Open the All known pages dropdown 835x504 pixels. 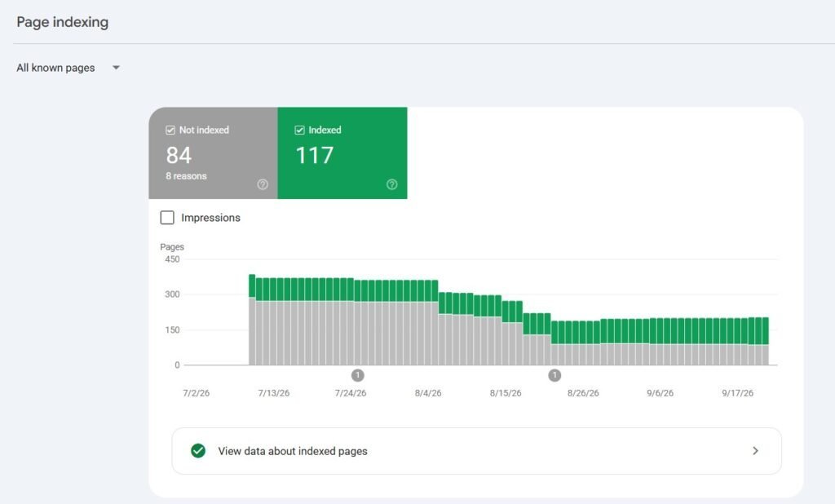[68, 68]
